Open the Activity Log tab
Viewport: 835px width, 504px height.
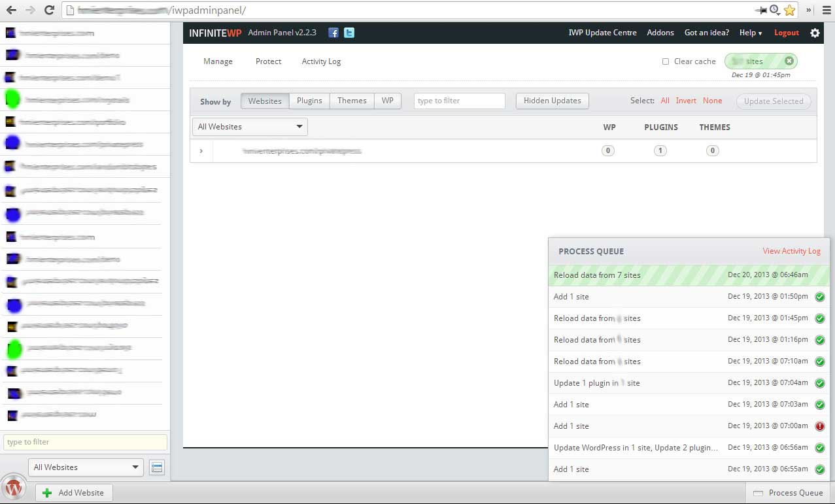(x=321, y=61)
